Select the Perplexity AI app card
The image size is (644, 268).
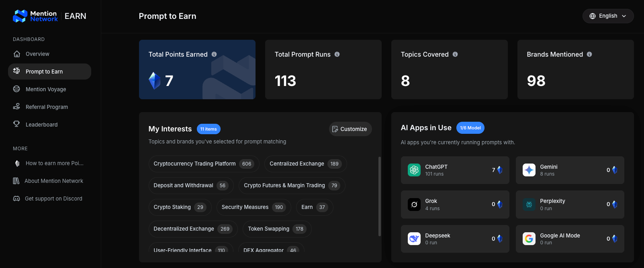(x=570, y=205)
